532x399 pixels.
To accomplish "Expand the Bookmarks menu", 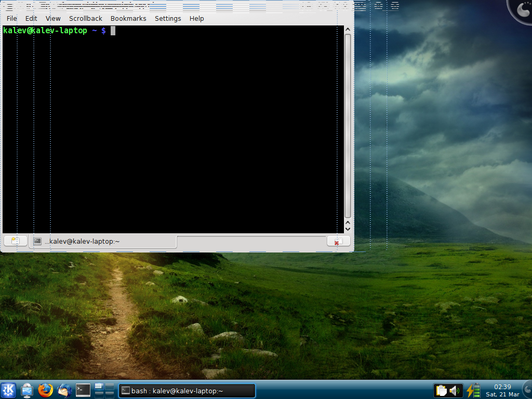I will coord(128,18).
